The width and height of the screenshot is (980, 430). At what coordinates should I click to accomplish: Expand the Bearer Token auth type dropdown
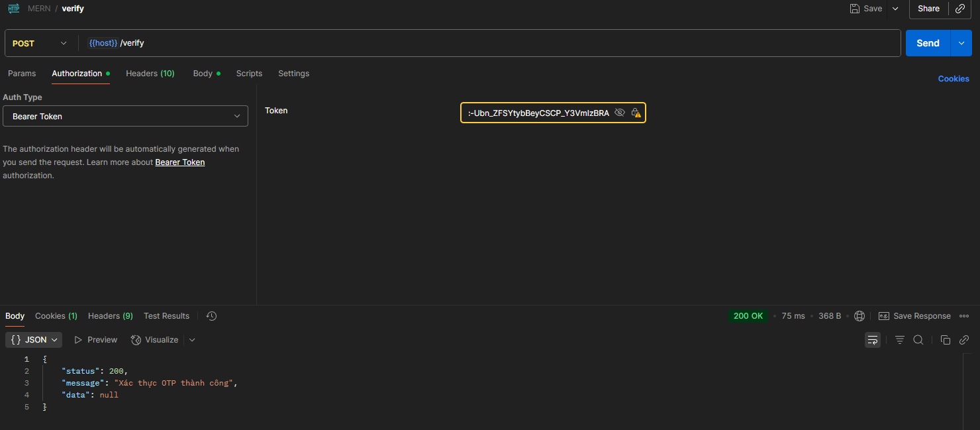(125, 116)
